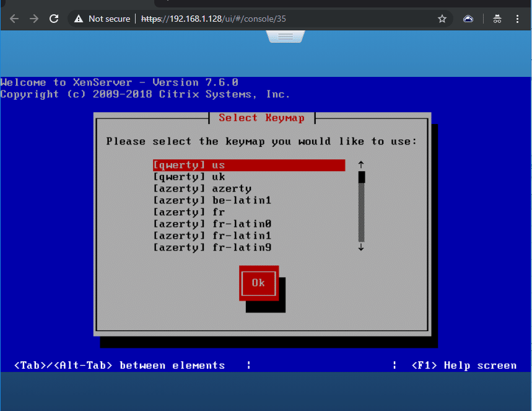Open the Not secure site warning

[x=102, y=19]
